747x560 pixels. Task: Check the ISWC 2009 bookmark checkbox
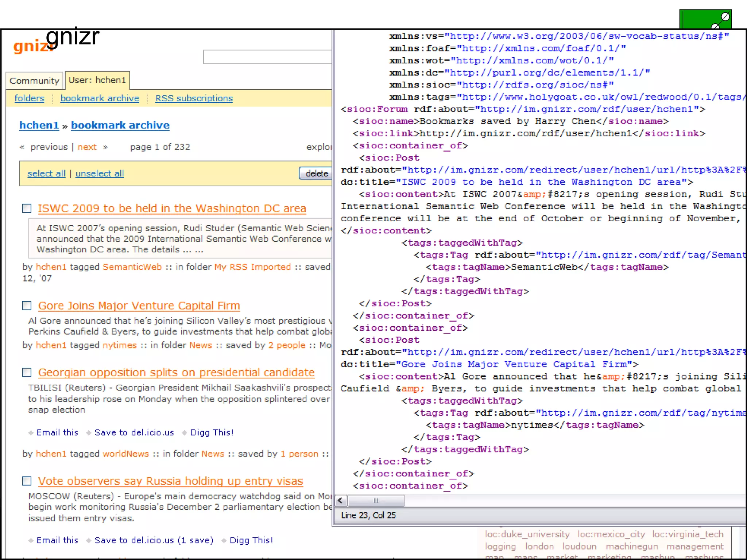click(x=27, y=208)
